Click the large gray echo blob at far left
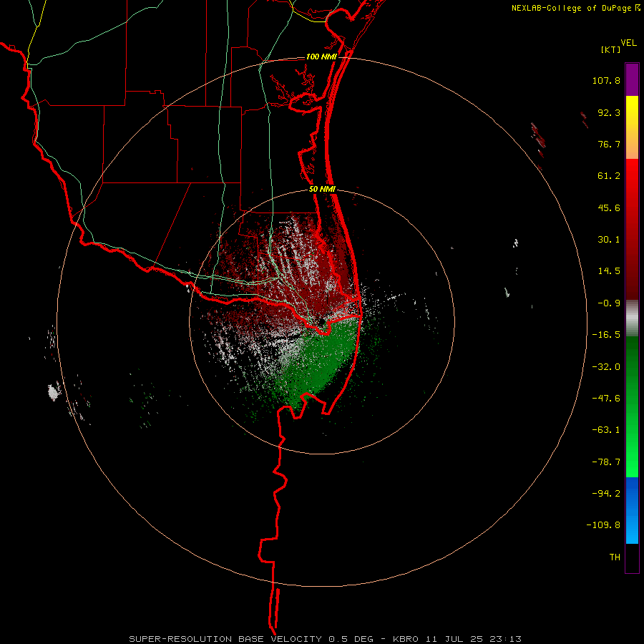644x644 pixels. click(x=54, y=391)
